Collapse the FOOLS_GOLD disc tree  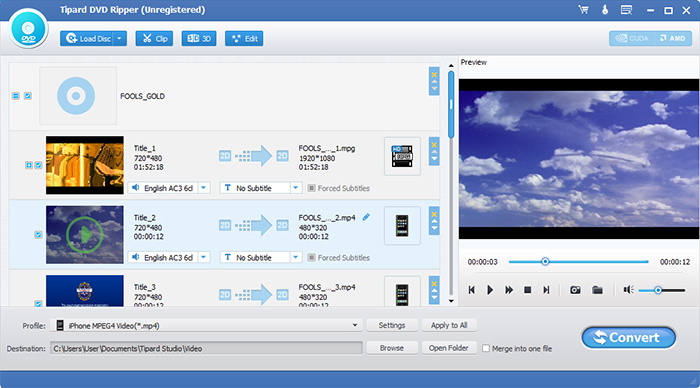point(16,96)
